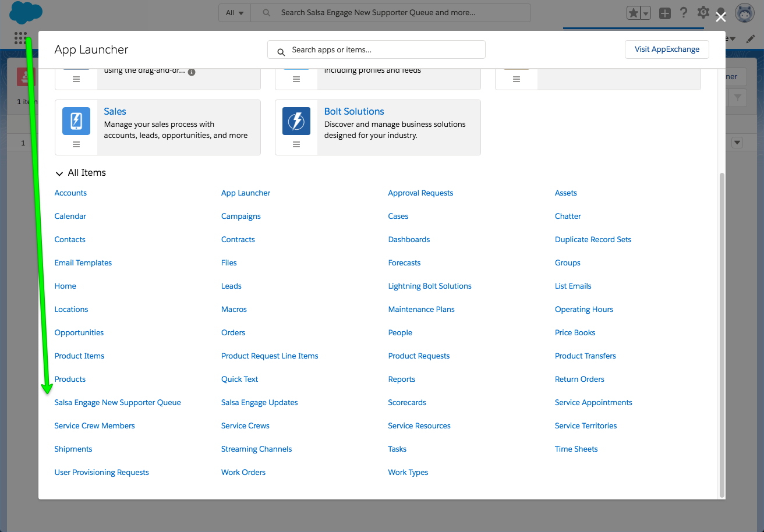764x532 pixels.
Task: Open Lightning Bolt Solutions item
Action: (x=430, y=286)
